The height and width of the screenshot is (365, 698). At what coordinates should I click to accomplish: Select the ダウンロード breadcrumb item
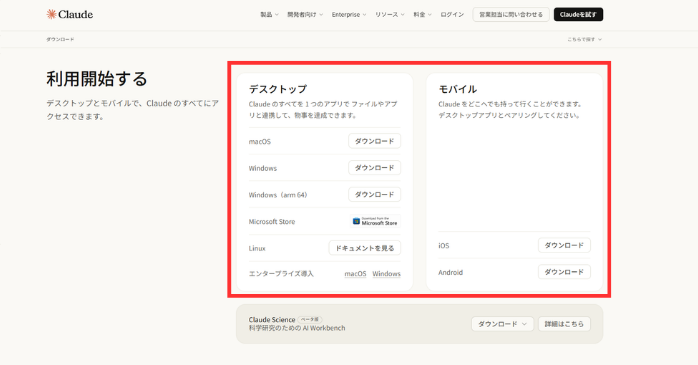pos(60,40)
